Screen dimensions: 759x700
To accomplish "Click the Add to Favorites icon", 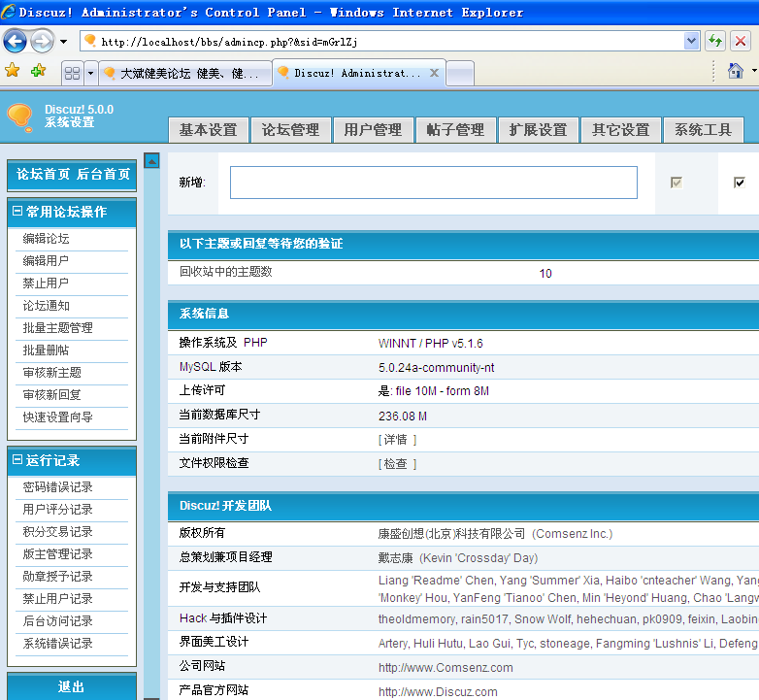I will pos(38,71).
